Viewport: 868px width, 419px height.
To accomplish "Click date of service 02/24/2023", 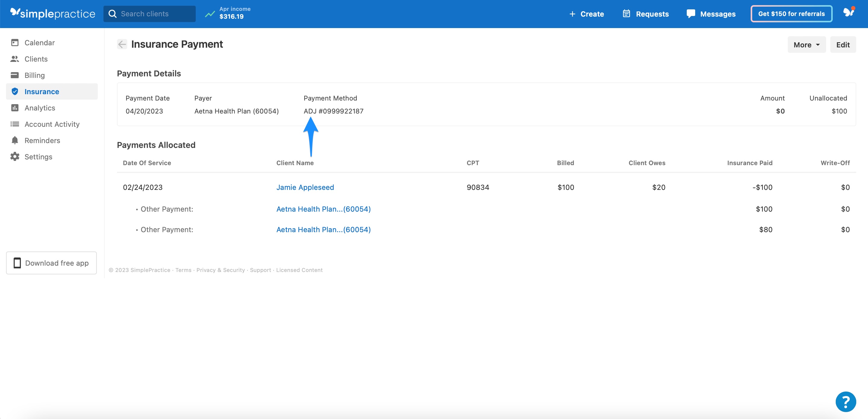I will 143,187.
